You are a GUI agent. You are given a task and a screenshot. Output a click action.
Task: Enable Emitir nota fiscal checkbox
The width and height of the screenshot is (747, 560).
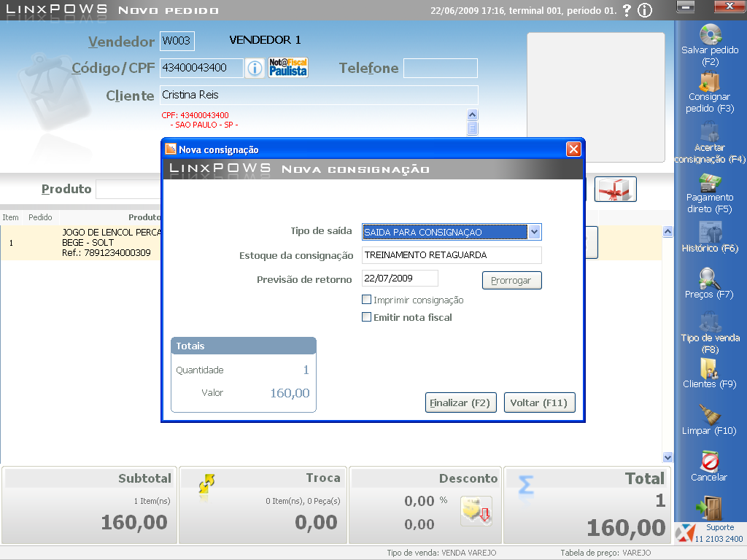click(366, 316)
